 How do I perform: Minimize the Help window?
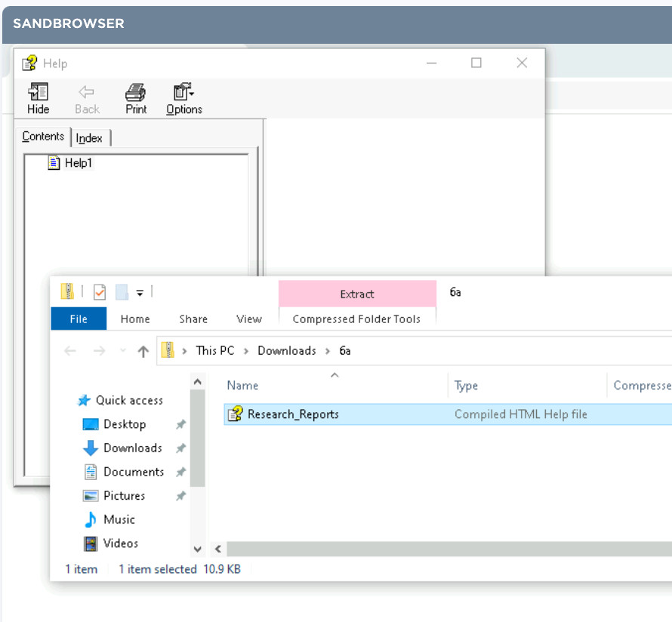432,63
